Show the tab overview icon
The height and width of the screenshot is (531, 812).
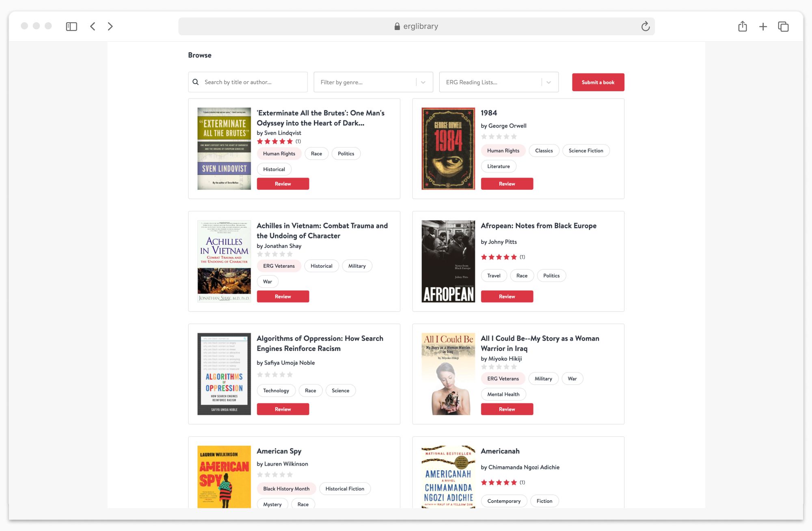tap(783, 26)
